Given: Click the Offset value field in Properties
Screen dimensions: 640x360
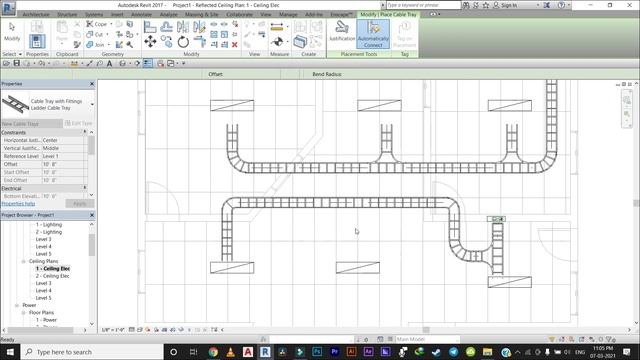Looking at the screenshot, I should click(64, 164).
